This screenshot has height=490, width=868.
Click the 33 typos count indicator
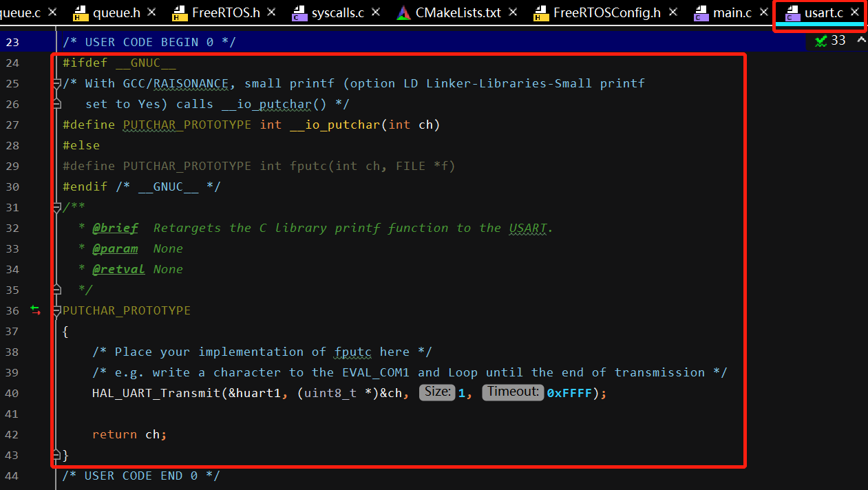point(838,41)
